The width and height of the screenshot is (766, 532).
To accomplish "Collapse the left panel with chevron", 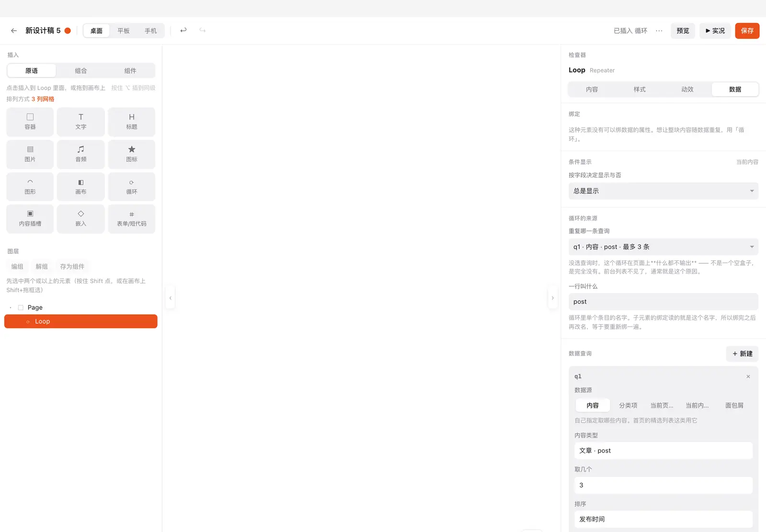I will click(x=170, y=298).
